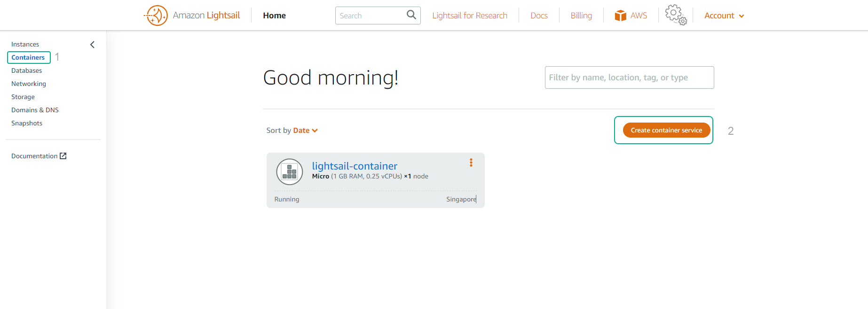Open Storage in the sidebar

pyautogui.click(x=23, y=97)
